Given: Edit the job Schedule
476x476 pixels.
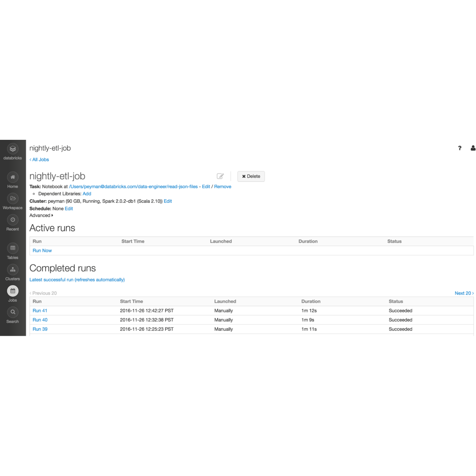Looking at the screenshot, I should 69,209.
